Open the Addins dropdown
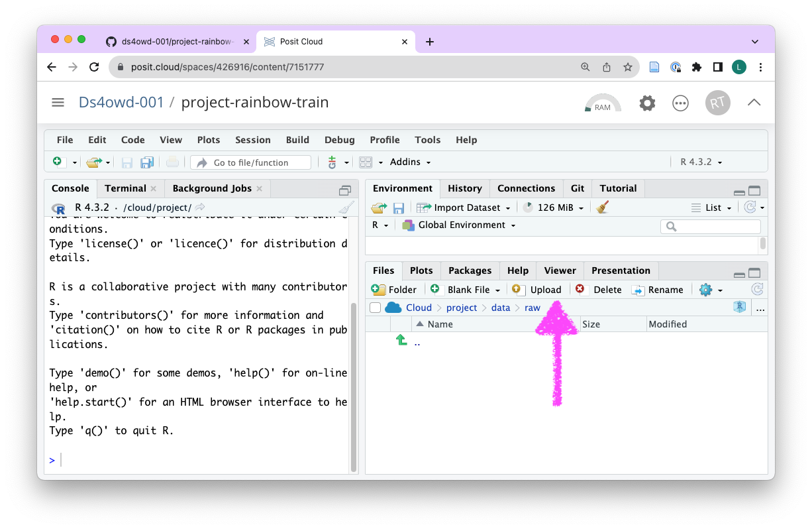Viewport: 812px width, 529px height. pos(410,162)
